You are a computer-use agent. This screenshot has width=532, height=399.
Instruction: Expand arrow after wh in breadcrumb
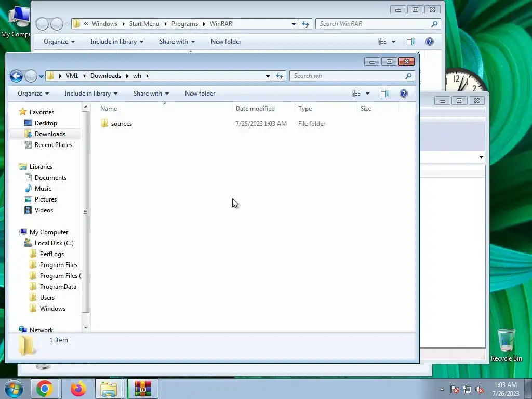(147, 76)
